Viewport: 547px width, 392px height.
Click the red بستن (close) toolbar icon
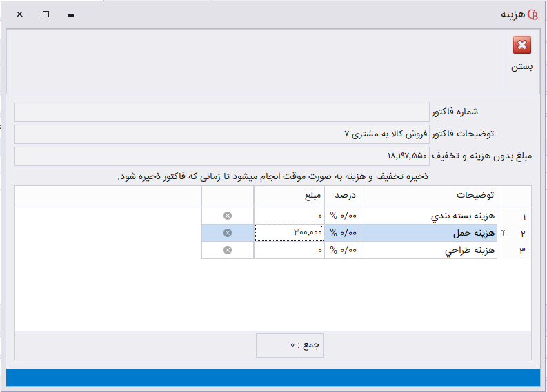pos(522,46)
